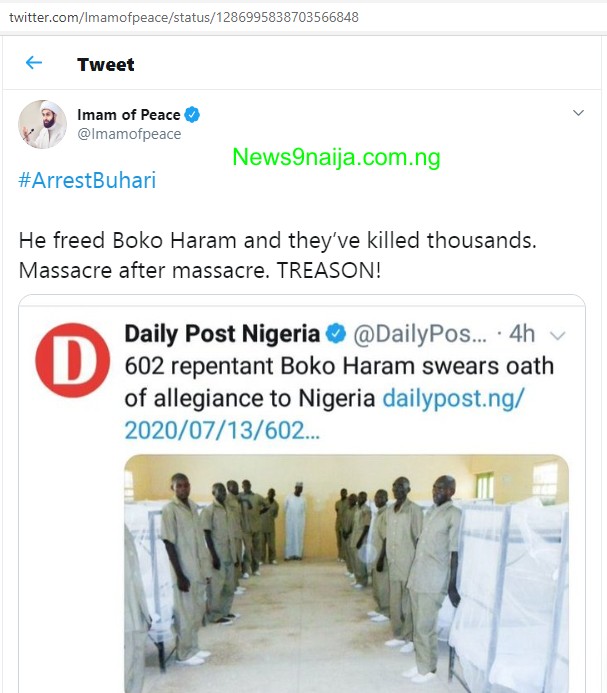Screen dimensions: 607x693
Task: Click the News9naija.com.ng watermark text
Action: [336, 157]
